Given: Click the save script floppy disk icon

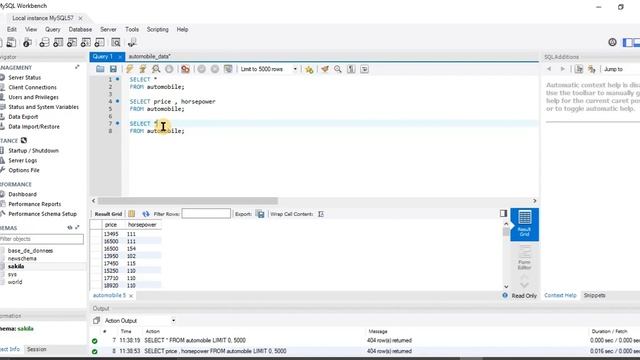Looking at the screenshot, I should coord(113,69).
